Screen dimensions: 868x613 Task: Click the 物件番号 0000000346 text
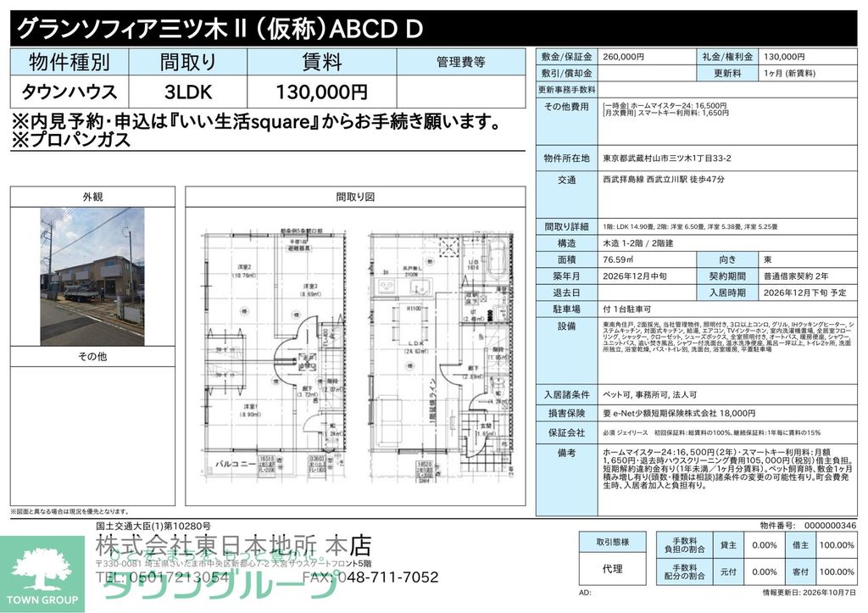(x=808, y=526)
